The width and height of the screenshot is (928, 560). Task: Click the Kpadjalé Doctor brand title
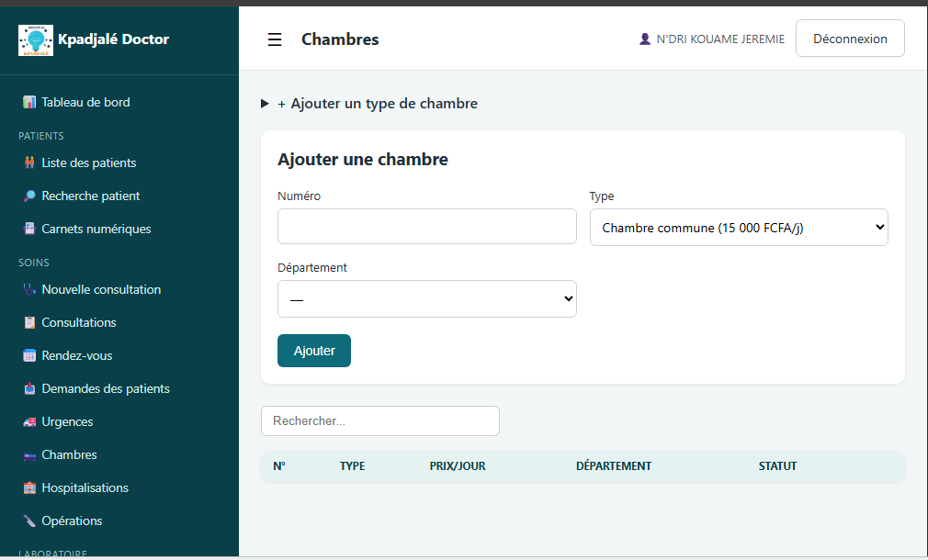pyautogui.click(x=114, y=39)
